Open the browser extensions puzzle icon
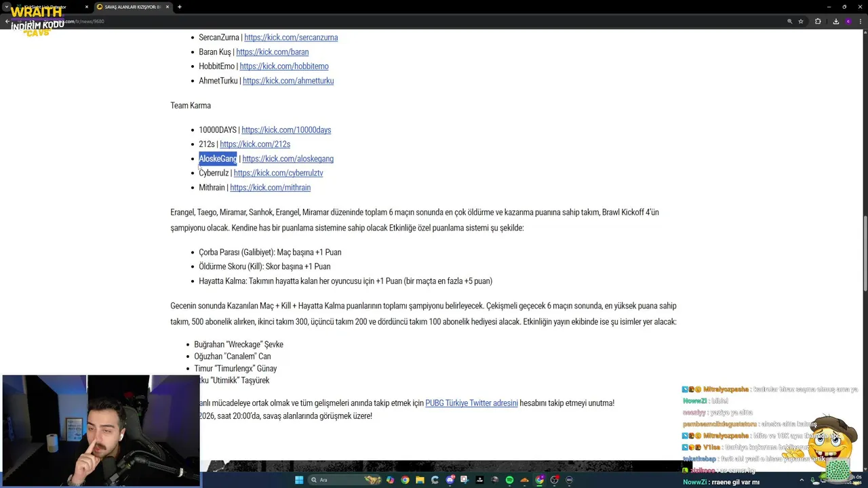Image resolution: width=868 pixels, height=488 pixels. point(818,21)
